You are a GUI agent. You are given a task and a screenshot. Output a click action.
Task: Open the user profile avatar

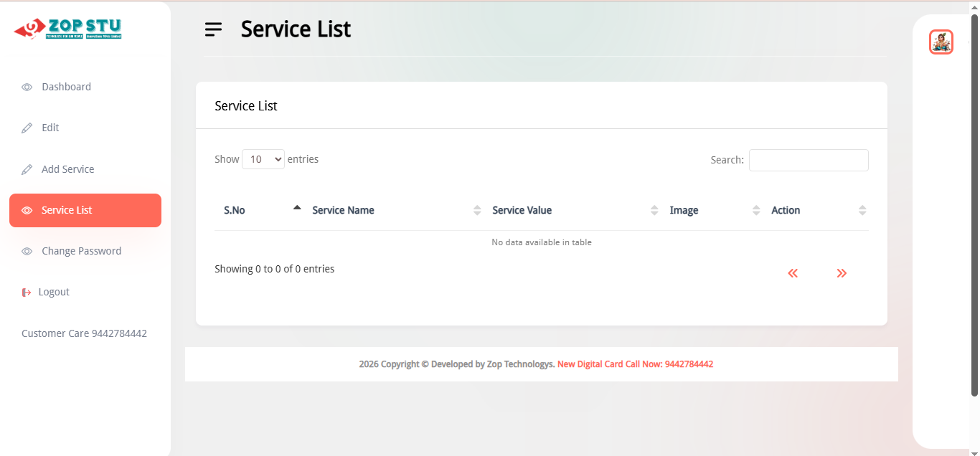tap(941, 42)
